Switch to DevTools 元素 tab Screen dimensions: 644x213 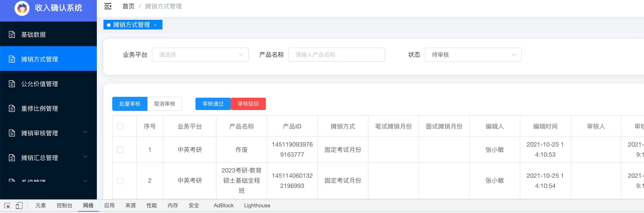pos(41,206)
